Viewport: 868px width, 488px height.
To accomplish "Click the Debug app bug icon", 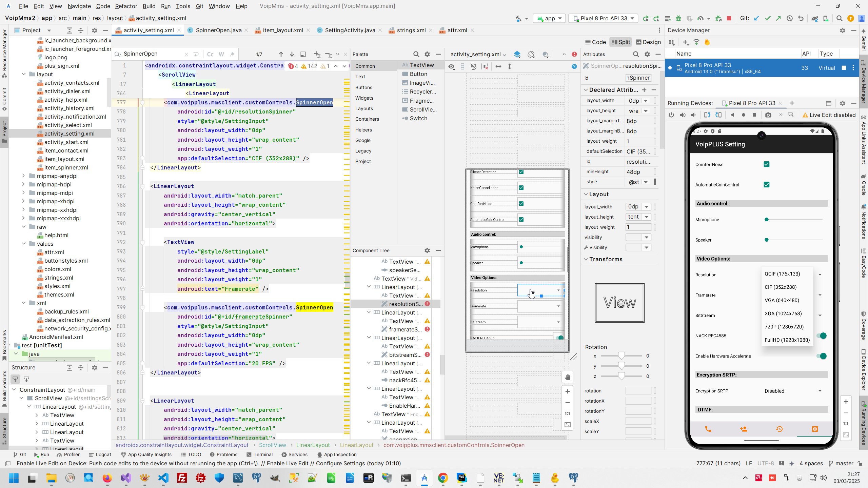I will pyautogui.click(x=678, y=18).
